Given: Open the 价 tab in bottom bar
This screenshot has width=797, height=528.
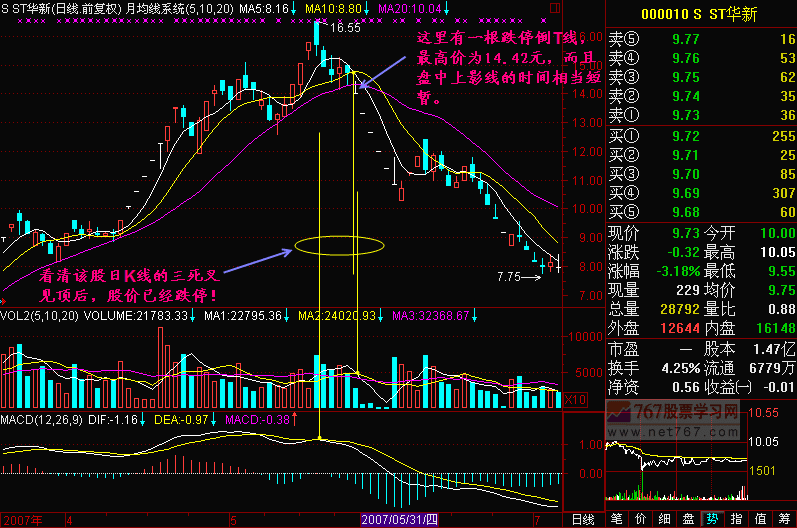Looking at the screenshot, I should tap(641, 519).
